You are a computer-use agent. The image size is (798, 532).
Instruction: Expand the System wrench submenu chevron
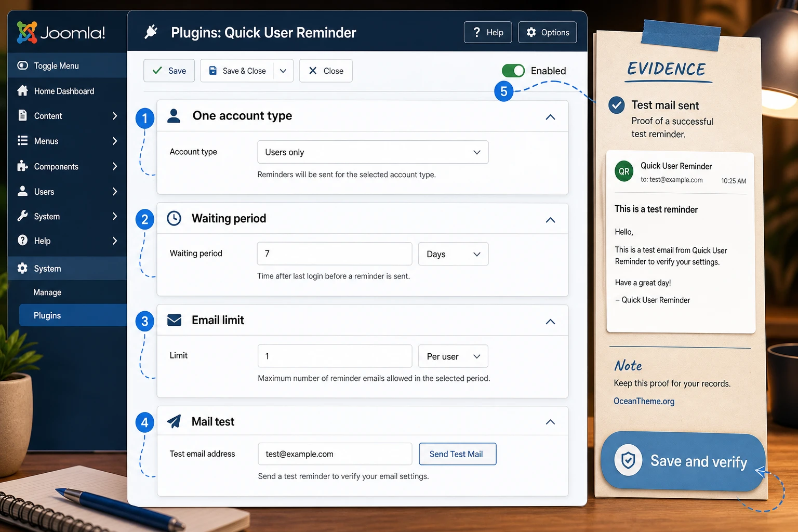point(115,216)
